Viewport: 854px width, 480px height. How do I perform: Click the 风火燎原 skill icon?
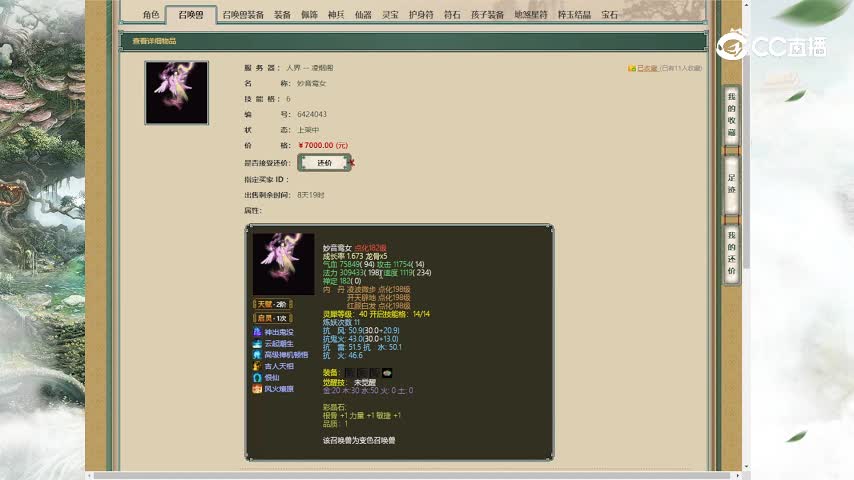tap(257, 389)
